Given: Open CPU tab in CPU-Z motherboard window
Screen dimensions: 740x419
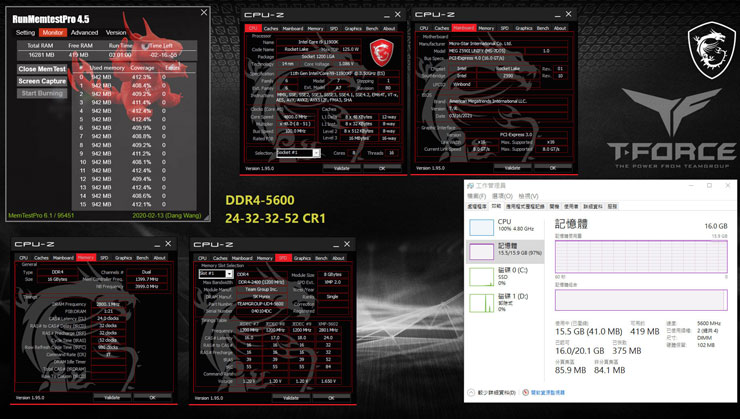Looking at the screenshot, I should tap(424, 28).
